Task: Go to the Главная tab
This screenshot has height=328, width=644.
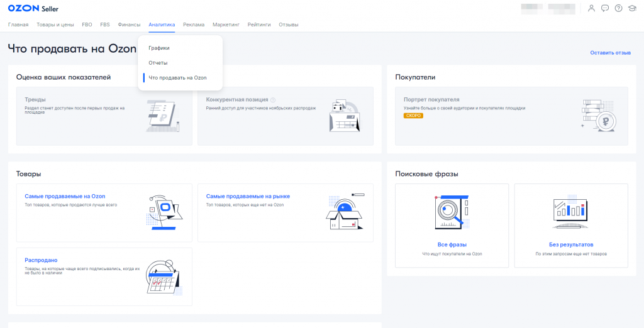Action: point(18,25)
